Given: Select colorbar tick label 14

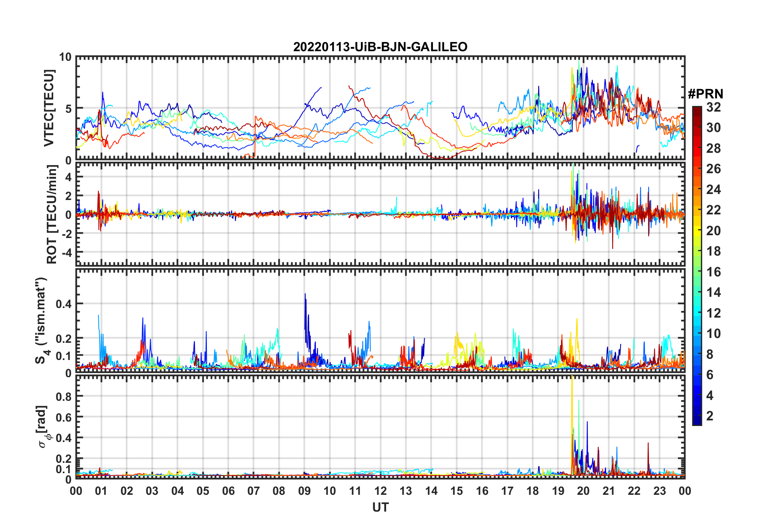Looking at the screenshot, I should pyautogui.click(x=714, y=292).
